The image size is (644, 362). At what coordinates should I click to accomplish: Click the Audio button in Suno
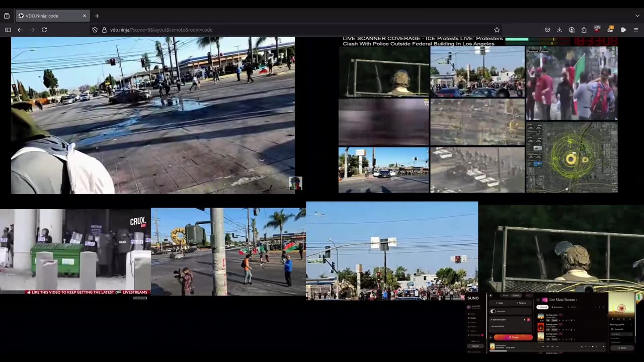pyautogui.click(x=500, y=303)
